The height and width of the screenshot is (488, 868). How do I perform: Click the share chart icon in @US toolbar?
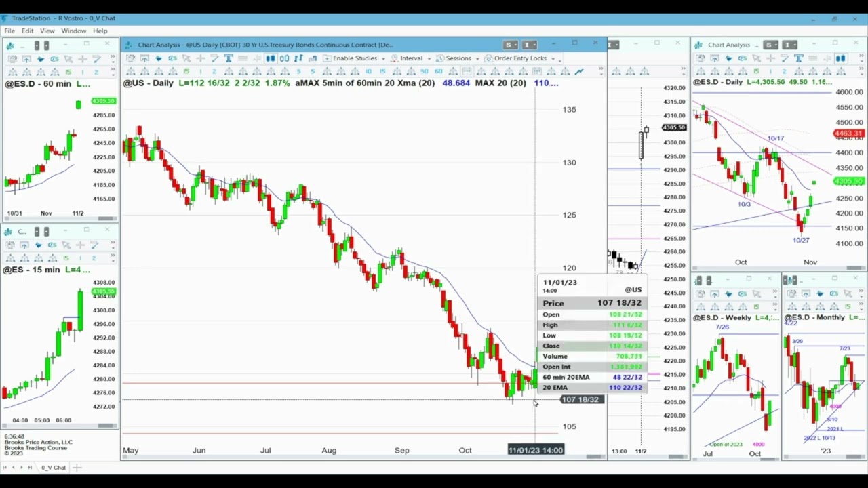click(x=144, y=58)
